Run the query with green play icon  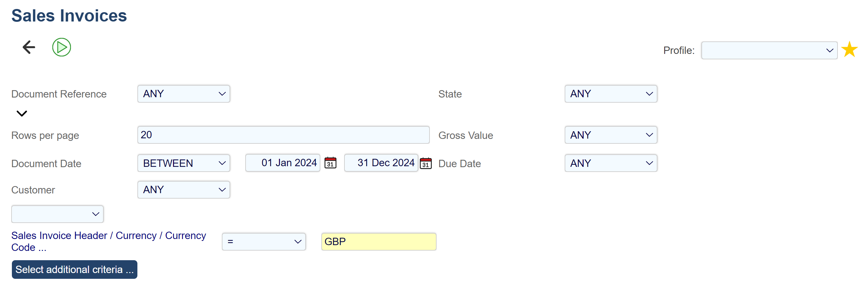coord(62,47)
